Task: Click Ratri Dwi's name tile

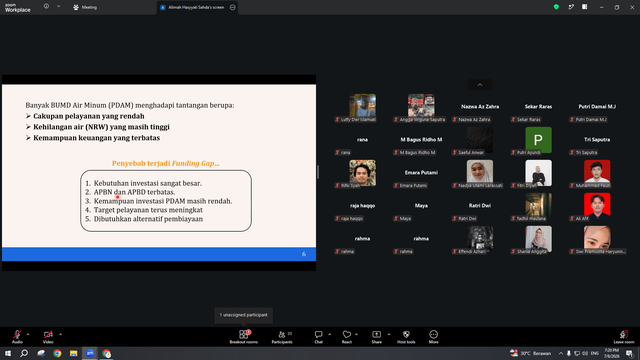Action: point(480,207)
